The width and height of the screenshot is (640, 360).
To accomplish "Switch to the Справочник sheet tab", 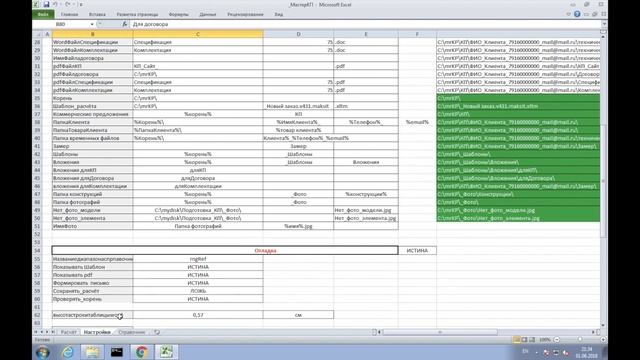I will pos(132,332).
